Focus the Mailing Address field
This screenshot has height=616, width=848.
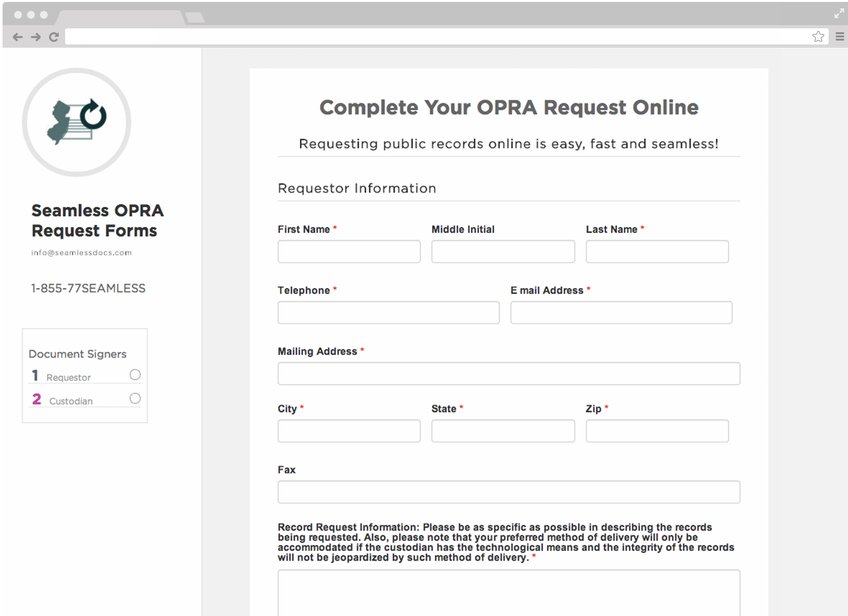coord(509,374)
